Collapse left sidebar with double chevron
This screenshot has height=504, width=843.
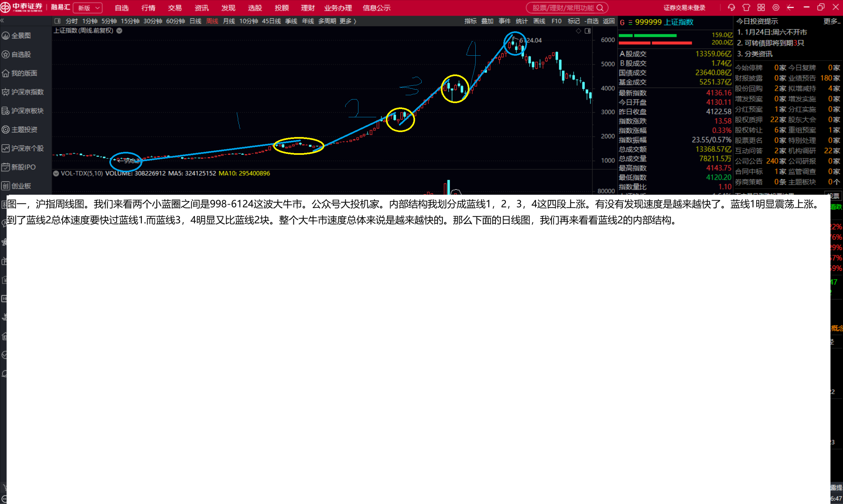click(2, 21)
